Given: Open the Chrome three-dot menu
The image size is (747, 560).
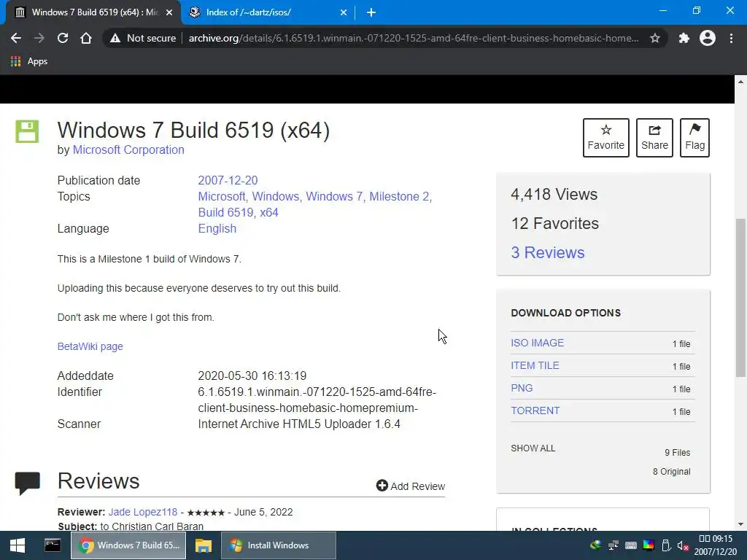Looking at the screenshot, I should click(731, 38).
